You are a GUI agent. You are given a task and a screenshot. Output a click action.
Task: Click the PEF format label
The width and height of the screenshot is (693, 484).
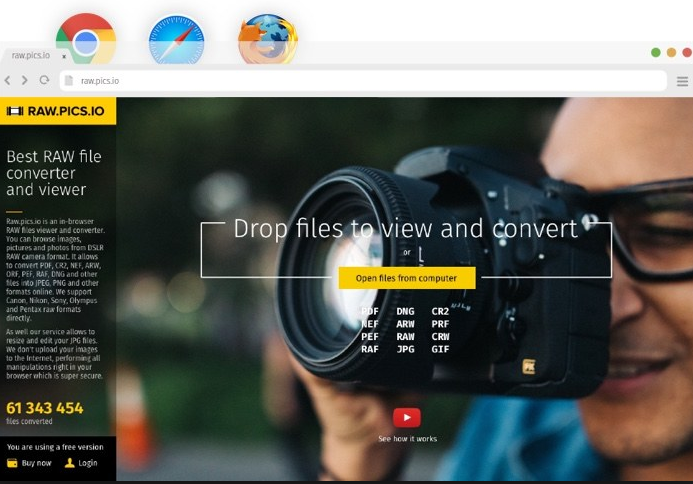coord(370,336)
